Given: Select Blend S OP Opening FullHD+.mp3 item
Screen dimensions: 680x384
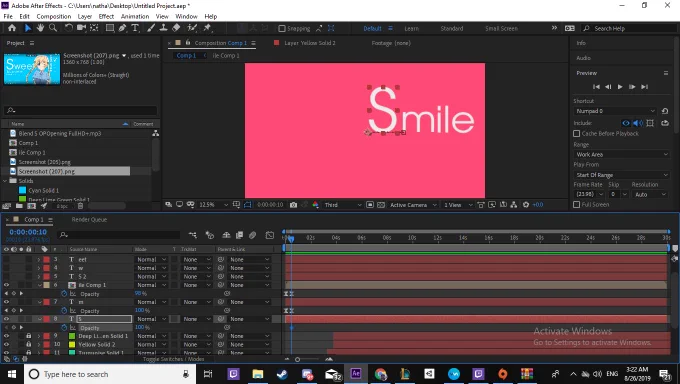Looking at the screenshot, I should [60, 134].
